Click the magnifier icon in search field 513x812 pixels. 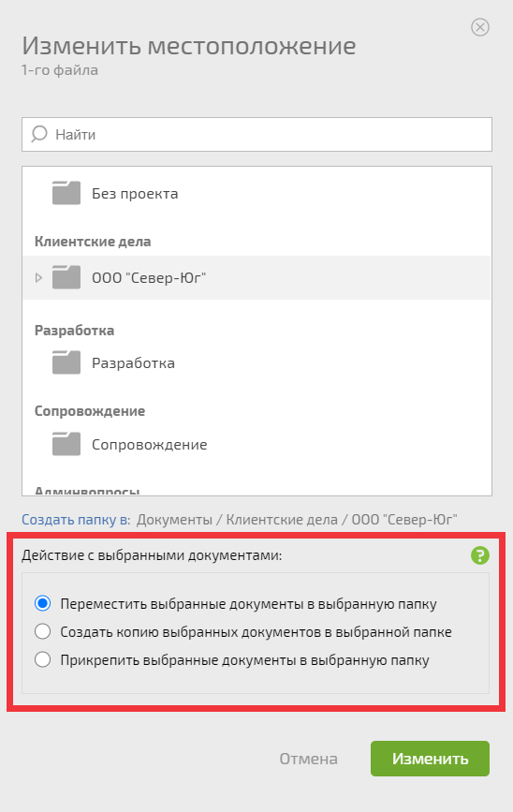[x=39, y=134]
